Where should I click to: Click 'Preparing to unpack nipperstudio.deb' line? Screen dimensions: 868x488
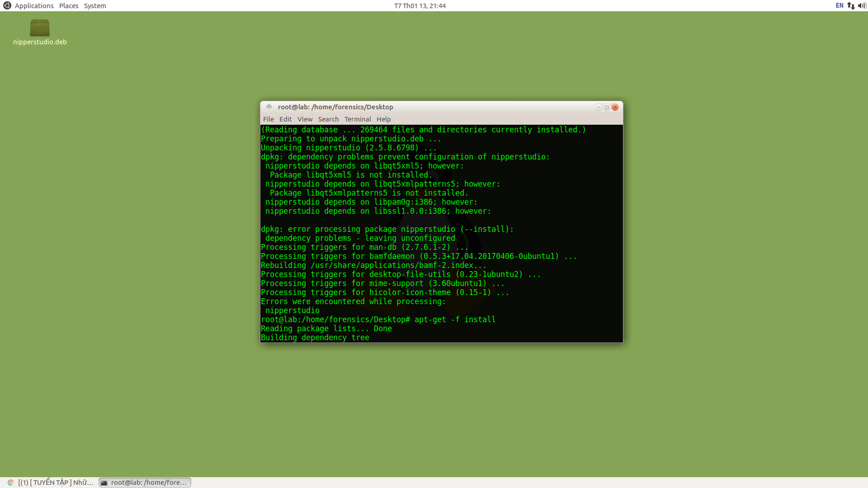(x=351, y=139)
